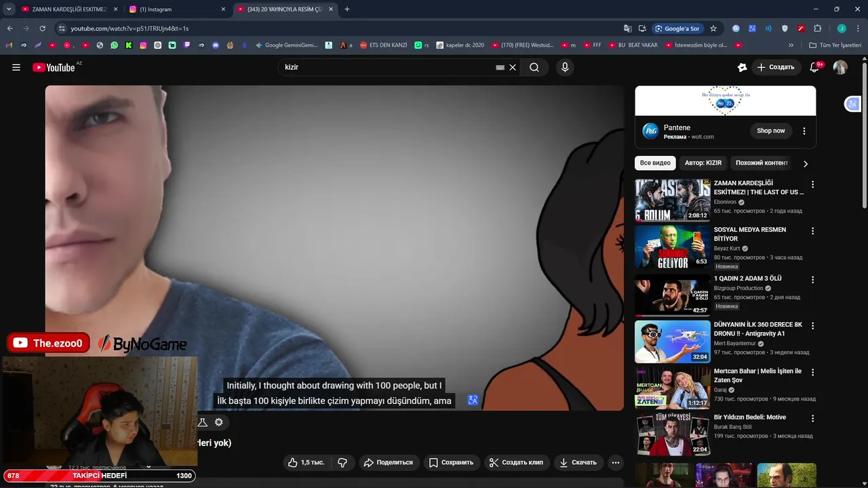Toggle the subtitle translate icon on the video
The width and height of the screenshot is (868, 488).
tap(473, 401)
